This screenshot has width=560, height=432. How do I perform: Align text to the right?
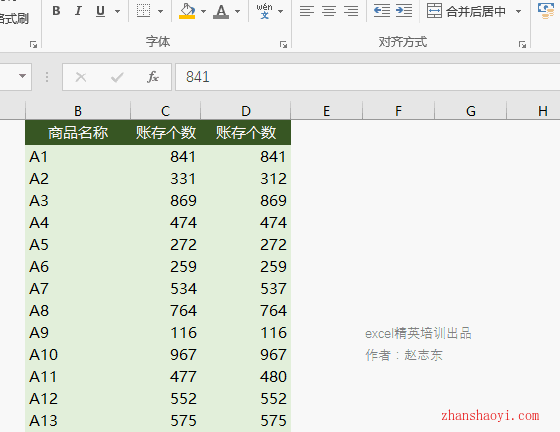tap(351, 11)
